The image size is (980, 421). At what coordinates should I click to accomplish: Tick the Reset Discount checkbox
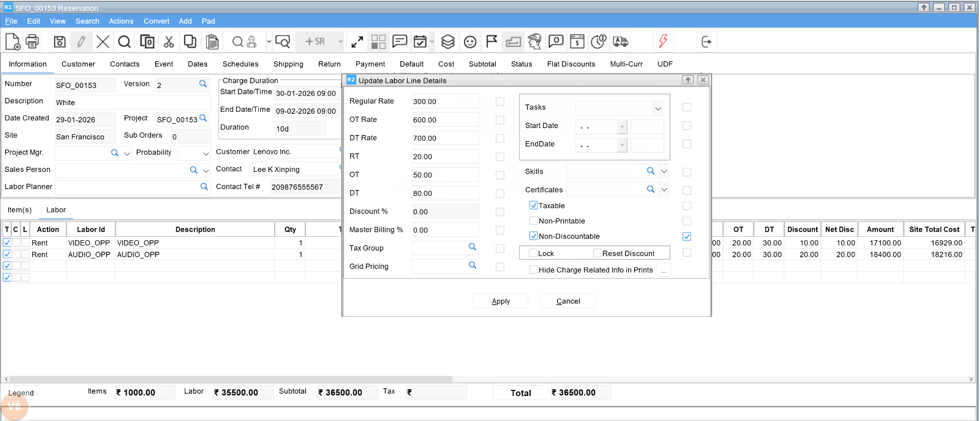tap(597, 253)
